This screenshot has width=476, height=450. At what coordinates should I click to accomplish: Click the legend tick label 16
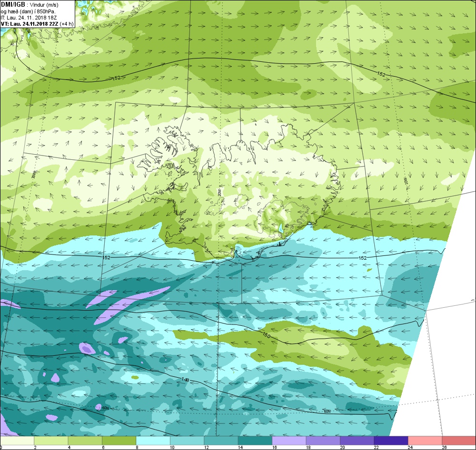[x=274, y=447]
